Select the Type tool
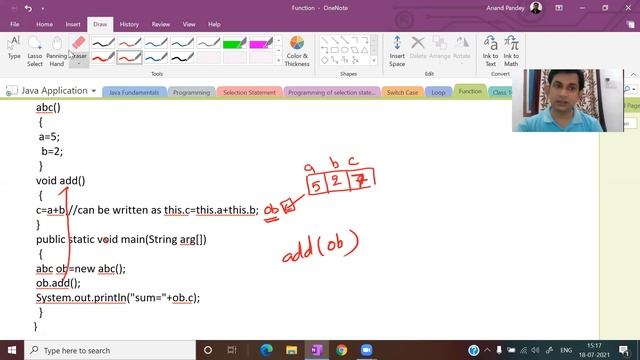Image resolution: width=640 pixels, height=360 pixels. click(14, 48)
